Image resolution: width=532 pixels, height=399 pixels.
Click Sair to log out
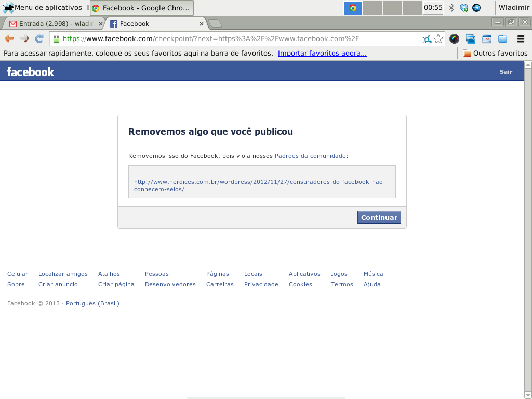click(x=506, y=72)
